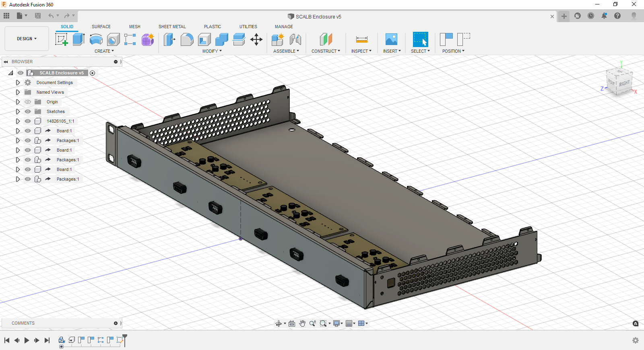The width and height of the screenshot is (644, 350).
Task: Switch to the PLASTIC tab
Action: (213, 27)
